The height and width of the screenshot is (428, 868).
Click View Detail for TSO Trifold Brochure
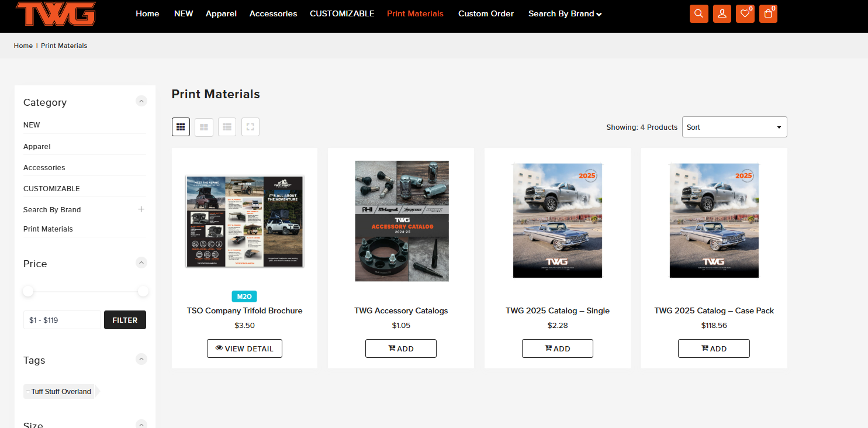click(x=244, y=348)
